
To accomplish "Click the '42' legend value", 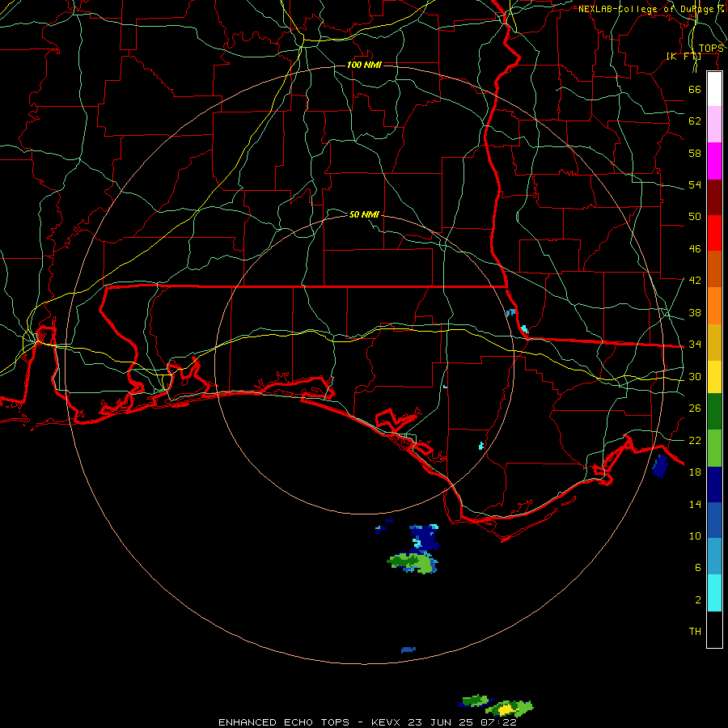I will coord(695,281).
